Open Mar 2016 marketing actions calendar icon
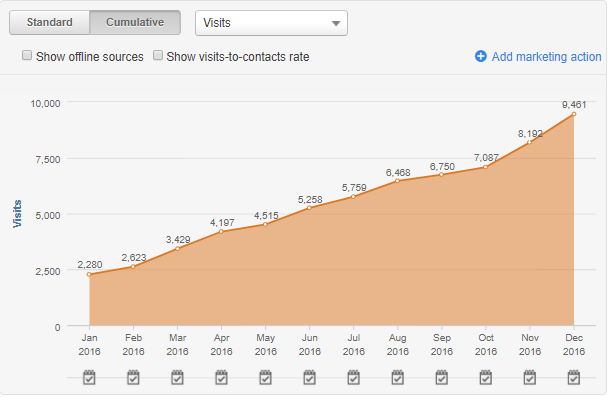The height and width of the screenshot is (397, 609). coord(177,377)
